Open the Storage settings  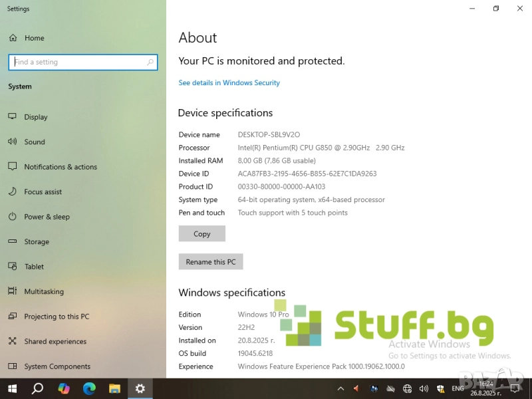pos(37,242)
